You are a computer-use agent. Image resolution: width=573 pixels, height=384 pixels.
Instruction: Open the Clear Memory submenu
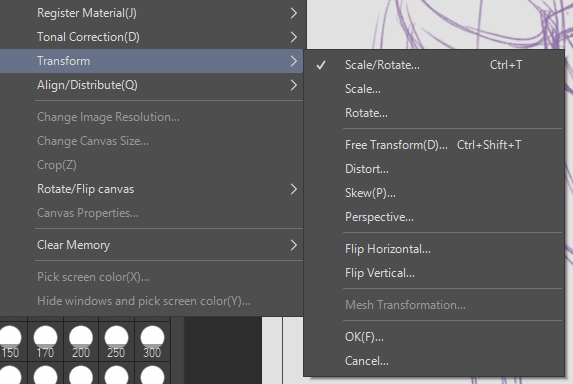(x=151, y=245)
